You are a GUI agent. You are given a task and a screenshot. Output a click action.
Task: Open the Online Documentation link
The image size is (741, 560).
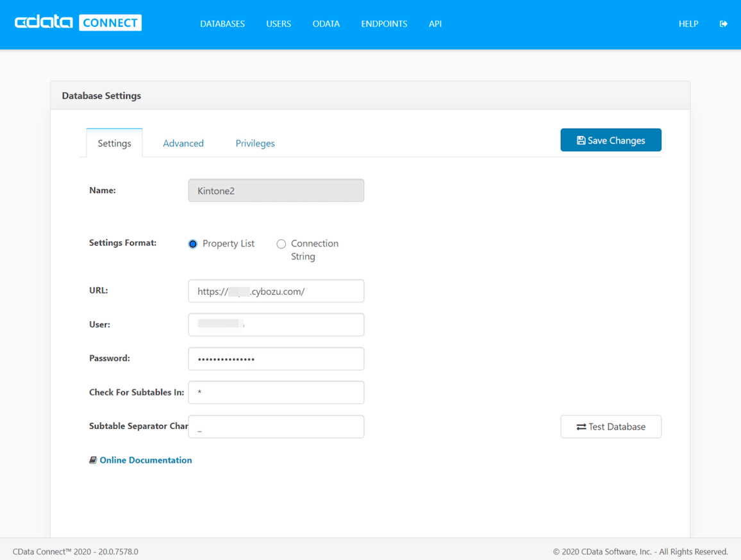click(146, 460)
